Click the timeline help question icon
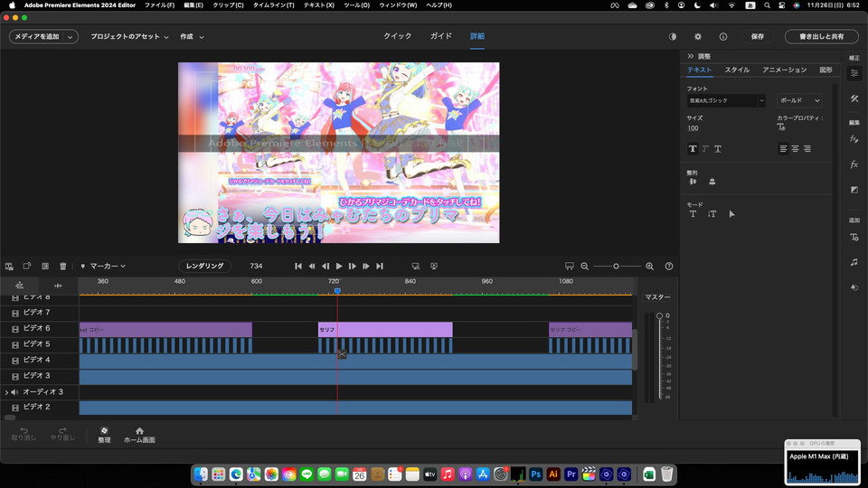868x488 pixels. [669, 266]
